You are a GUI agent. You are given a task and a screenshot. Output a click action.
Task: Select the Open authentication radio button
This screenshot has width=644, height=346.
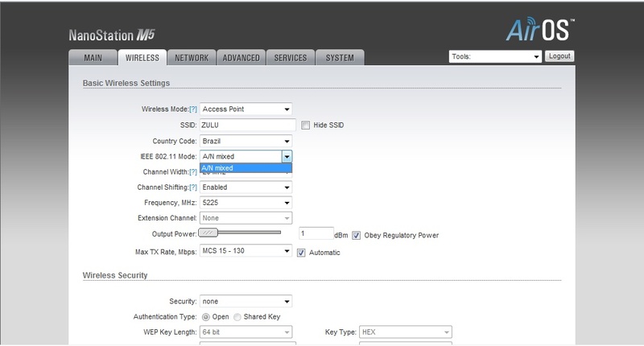206,317
